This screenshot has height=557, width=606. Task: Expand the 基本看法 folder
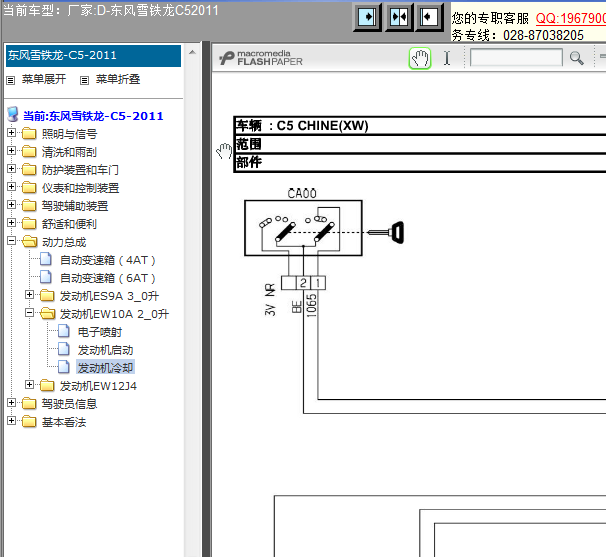point(11,421)
